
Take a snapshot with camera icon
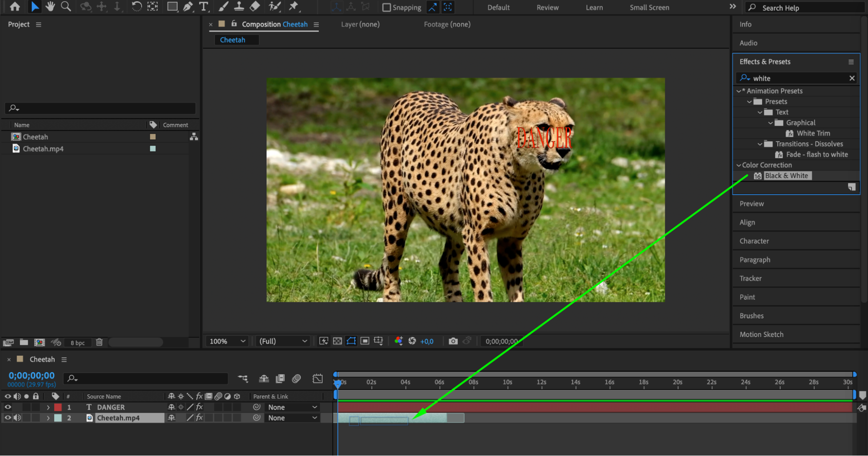coord(453,341)
